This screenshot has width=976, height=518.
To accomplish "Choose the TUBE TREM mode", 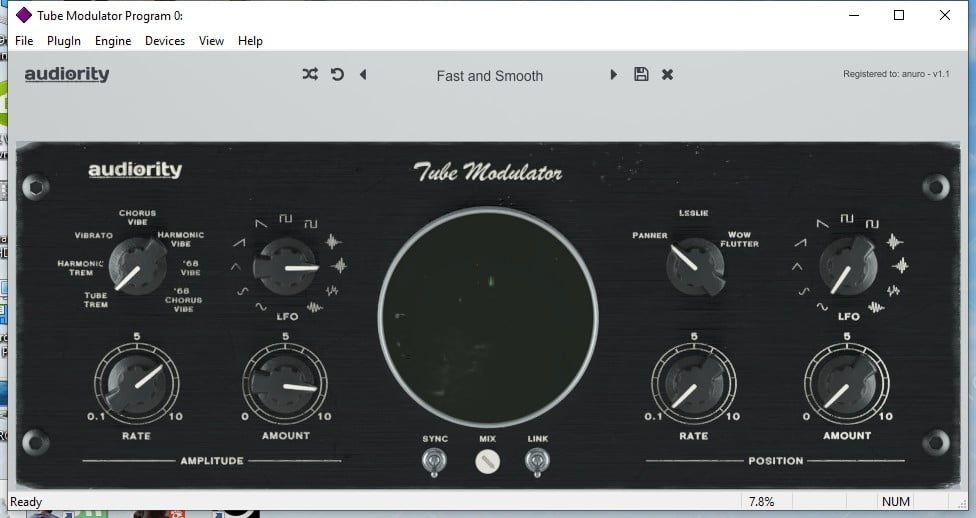I will 96,299.
